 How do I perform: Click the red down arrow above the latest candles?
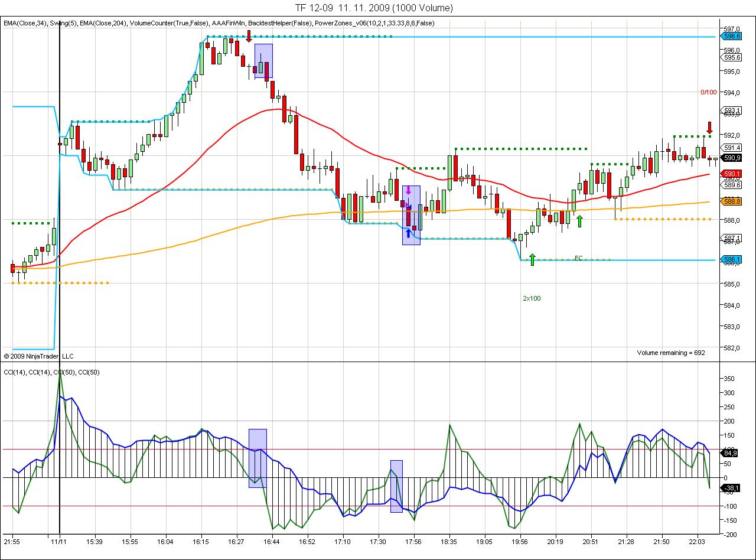(709, 127)
